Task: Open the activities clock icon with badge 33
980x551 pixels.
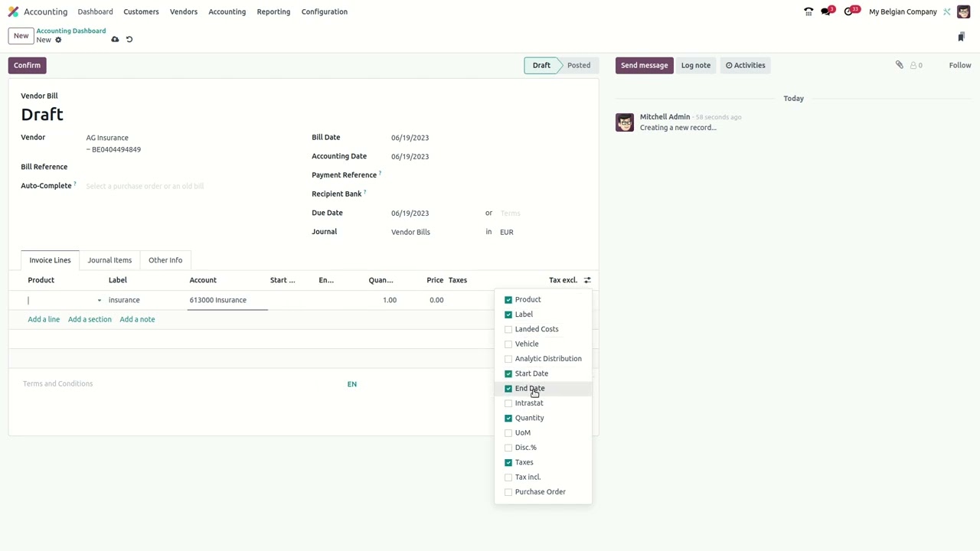Action: click(850, 11)
